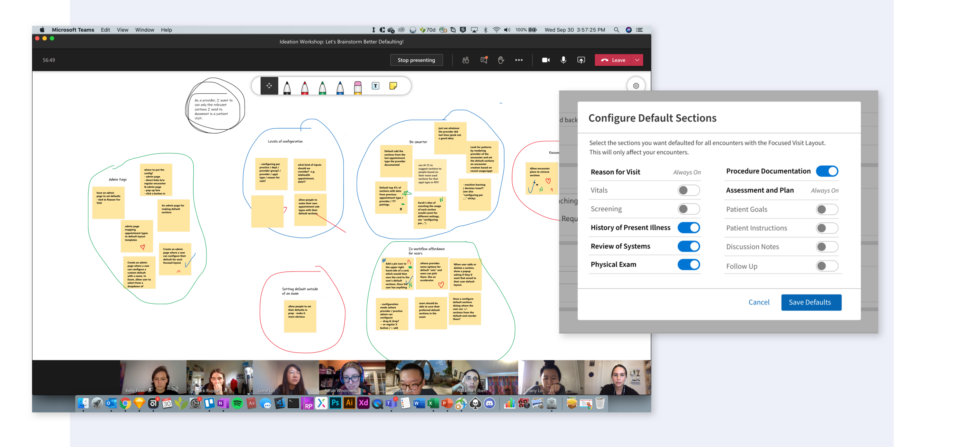980x447 pixels.
Task: Click Stop presenting
Action: point(416,60)
